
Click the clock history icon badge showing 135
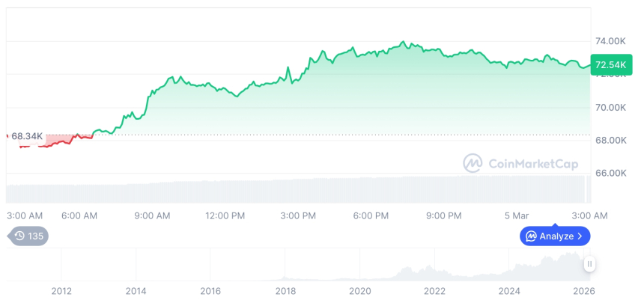[28, 236]
